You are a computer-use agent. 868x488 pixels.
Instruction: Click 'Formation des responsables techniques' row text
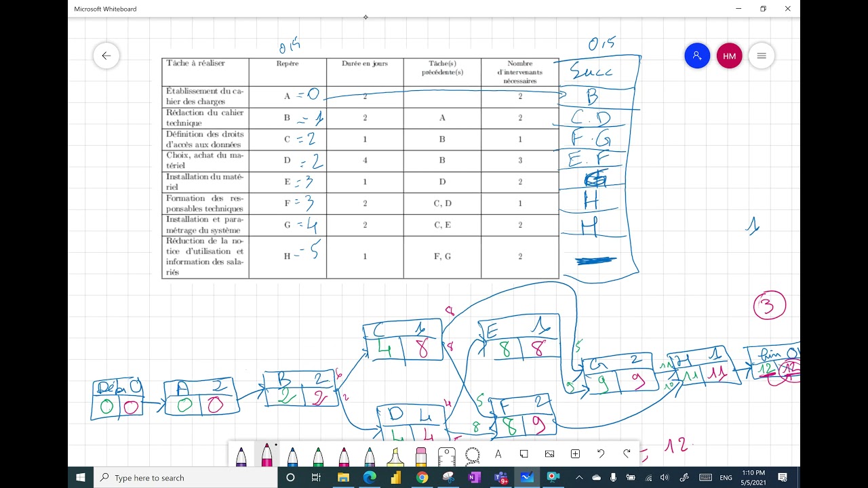pyautogui.click(x=205, y=204)
